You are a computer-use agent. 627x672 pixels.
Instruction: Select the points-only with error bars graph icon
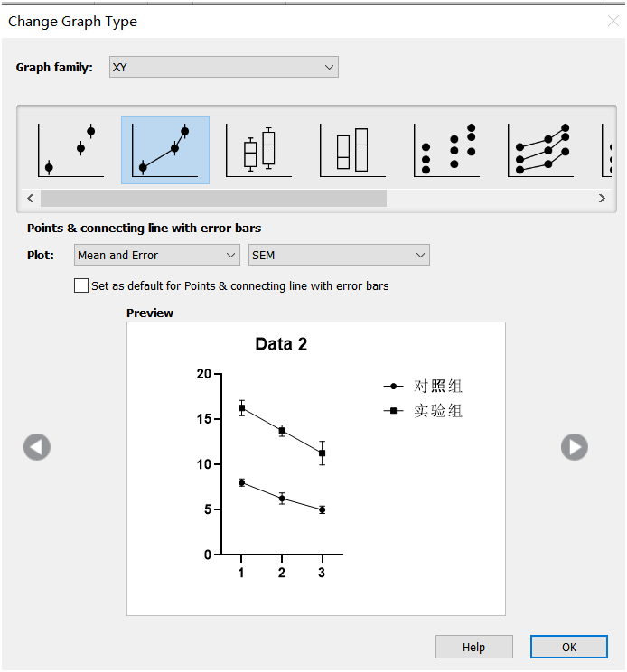tap(71, 150)
